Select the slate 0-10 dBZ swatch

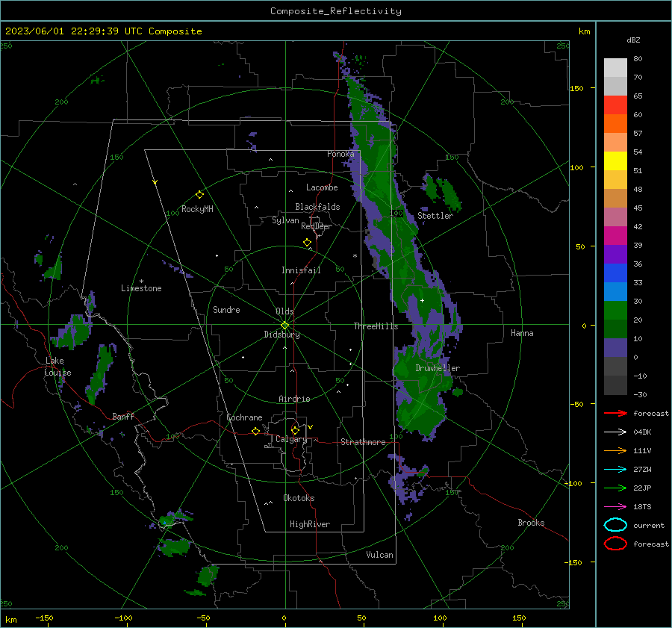click(x=615, y=347)
